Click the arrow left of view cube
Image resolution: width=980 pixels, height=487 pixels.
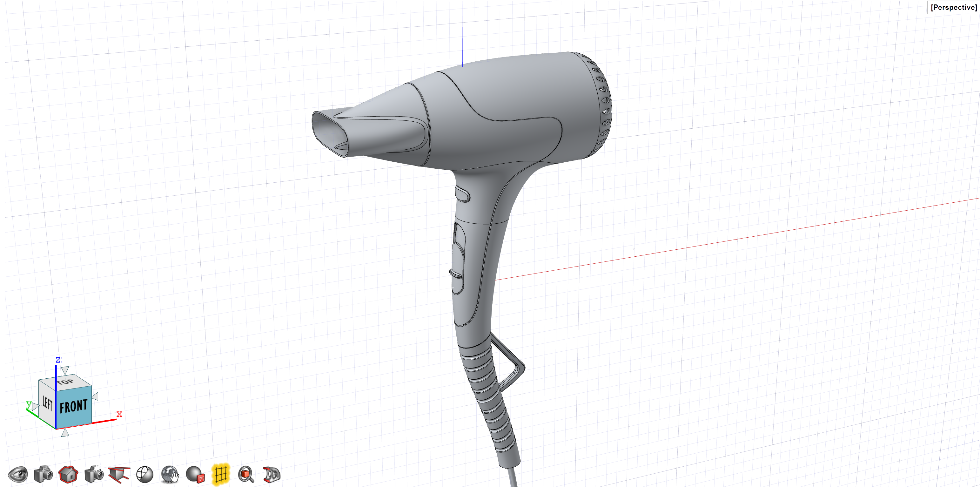[35, 406]
